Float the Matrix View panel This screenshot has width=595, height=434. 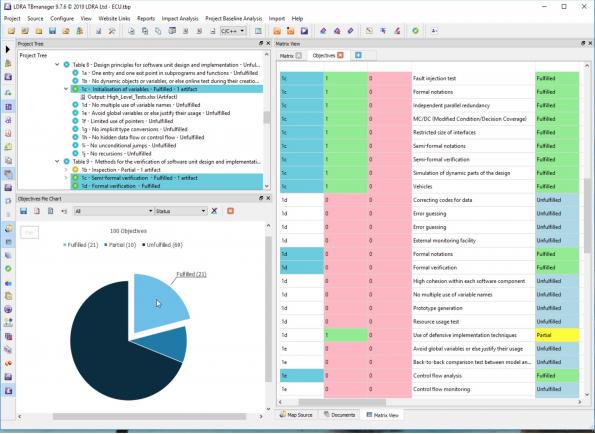(583, 44)
